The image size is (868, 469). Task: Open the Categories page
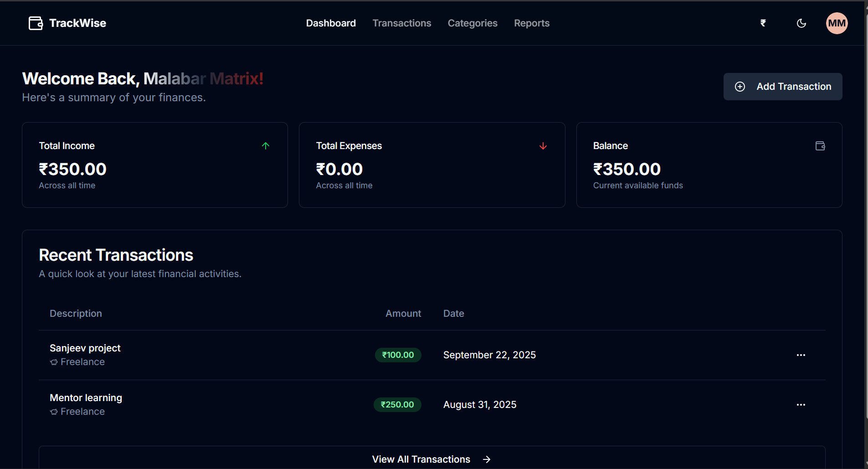(x=473, y=23)
